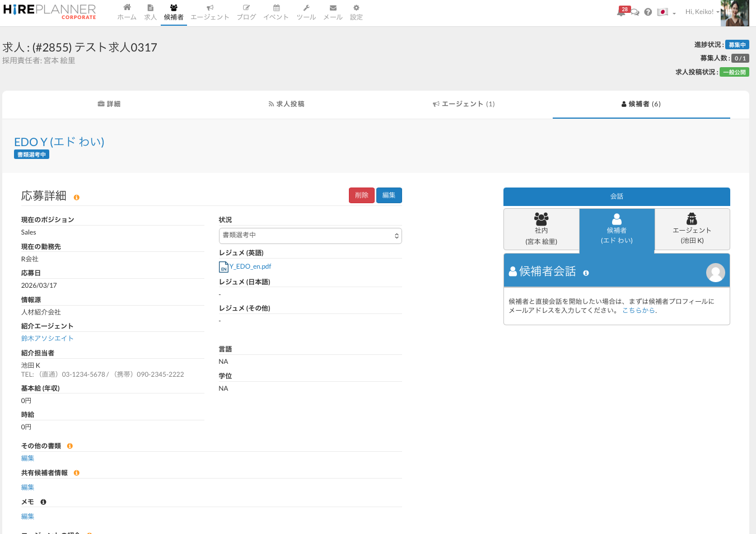Open the language flag dropdown
Viewport: 756px width, 534px height.
point(666,12)
